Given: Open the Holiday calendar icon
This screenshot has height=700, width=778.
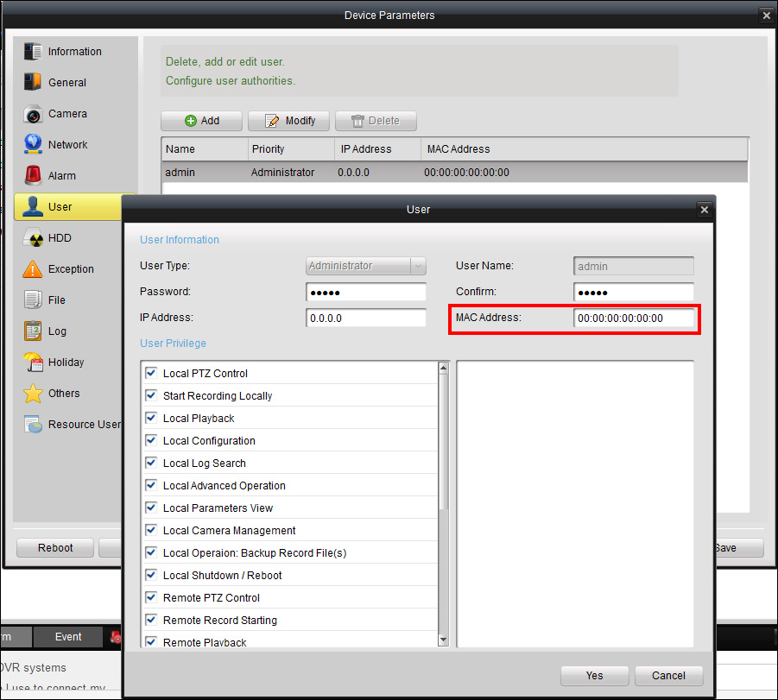Looking at the screenshot, I should click(33, 363).
